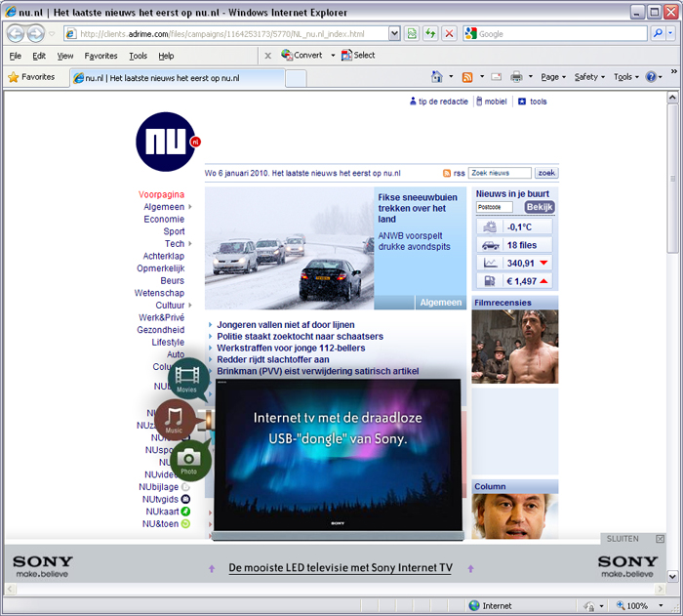Click the Print icon
Image resolution: width=683 pixels, height=616 pixels.
(x=516, y=77)
